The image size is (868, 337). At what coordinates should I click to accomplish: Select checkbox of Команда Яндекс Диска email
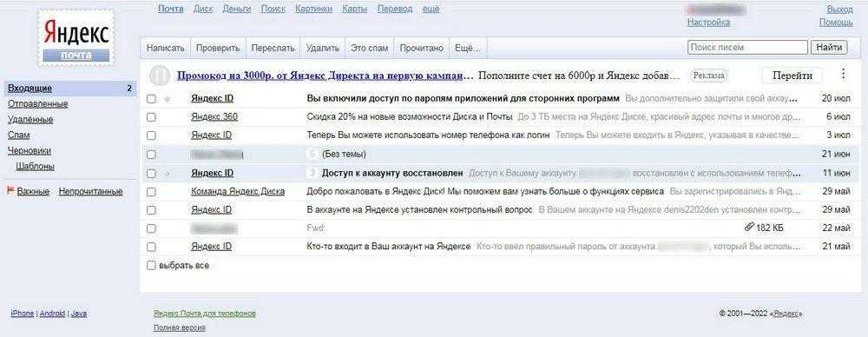click(x=151, y=191)
